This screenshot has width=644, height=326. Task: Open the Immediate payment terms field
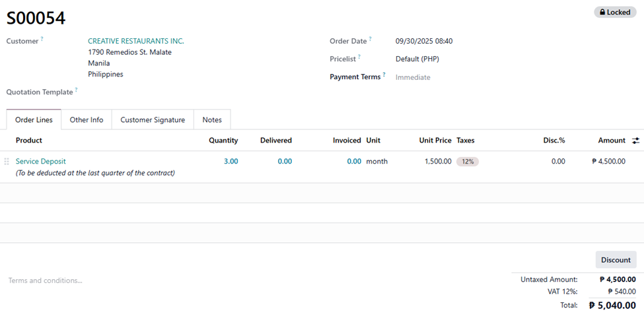coord(413,77)
